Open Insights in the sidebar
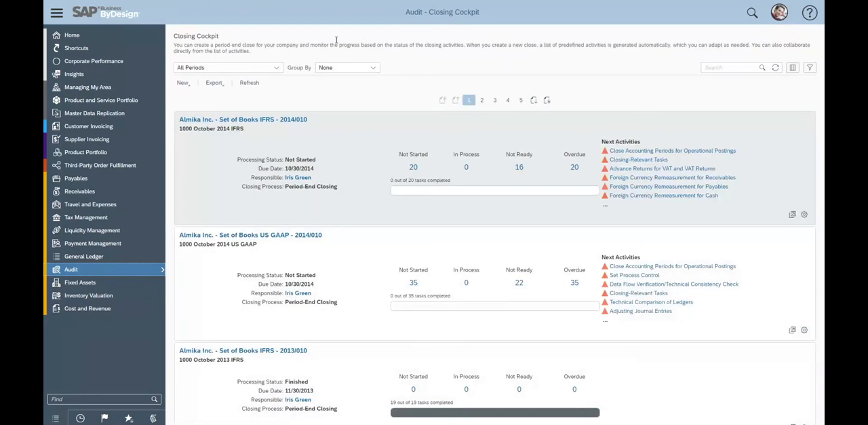The height and width of the screenshot is (425, 868). tap(74, 74)
